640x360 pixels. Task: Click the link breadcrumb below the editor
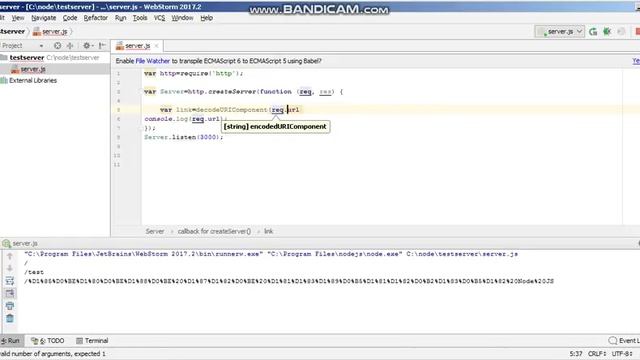point(268,231)
